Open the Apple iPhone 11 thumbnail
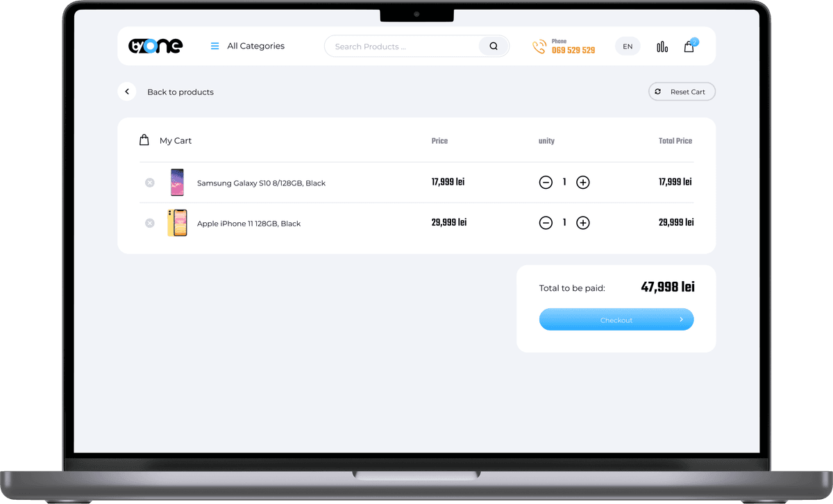833x504 pixels. (177, 224)
